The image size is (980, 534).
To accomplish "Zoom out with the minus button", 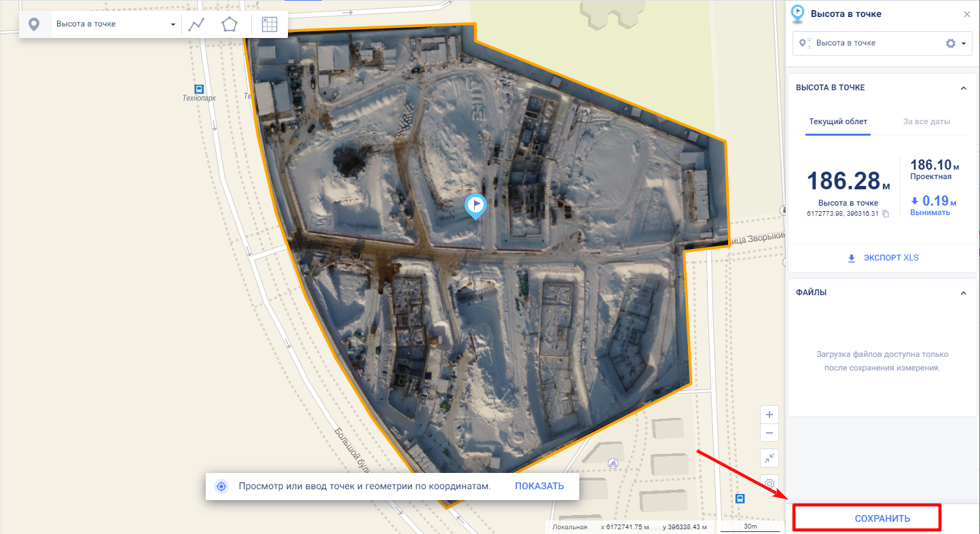I will click(769, 433).
